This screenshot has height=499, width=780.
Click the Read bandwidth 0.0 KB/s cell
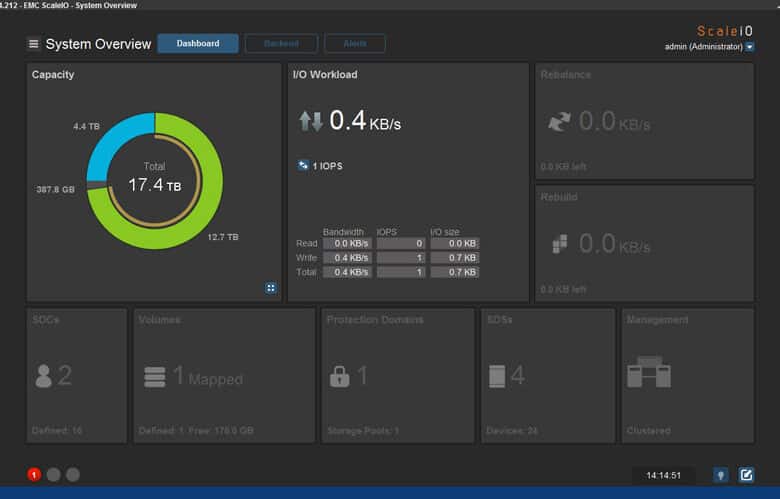(x=347, y=243)
